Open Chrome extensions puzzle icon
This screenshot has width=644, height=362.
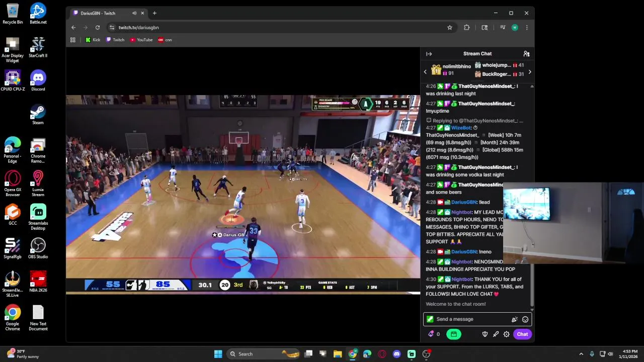click(467, 28)
